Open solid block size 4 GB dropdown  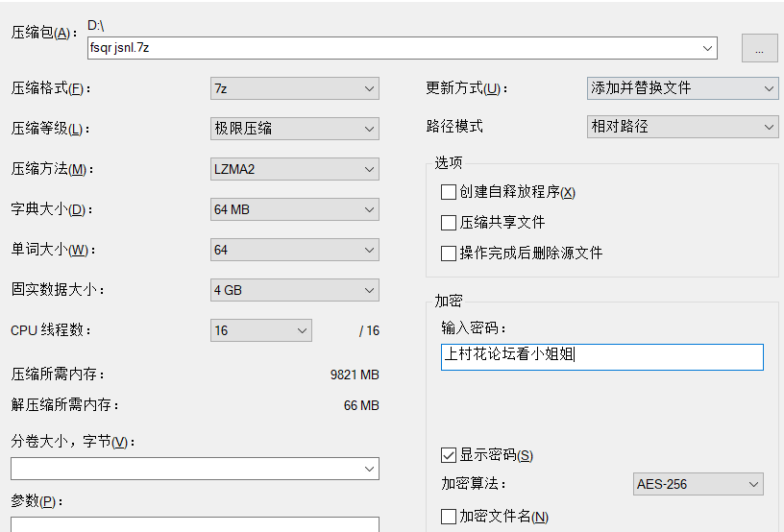[294, 290]
